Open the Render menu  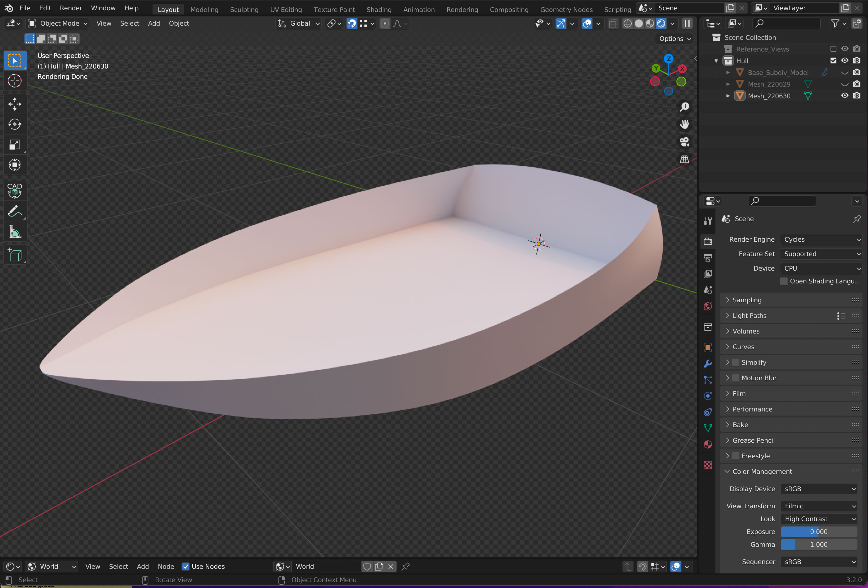pyautogui.click(x=71, y=8)
